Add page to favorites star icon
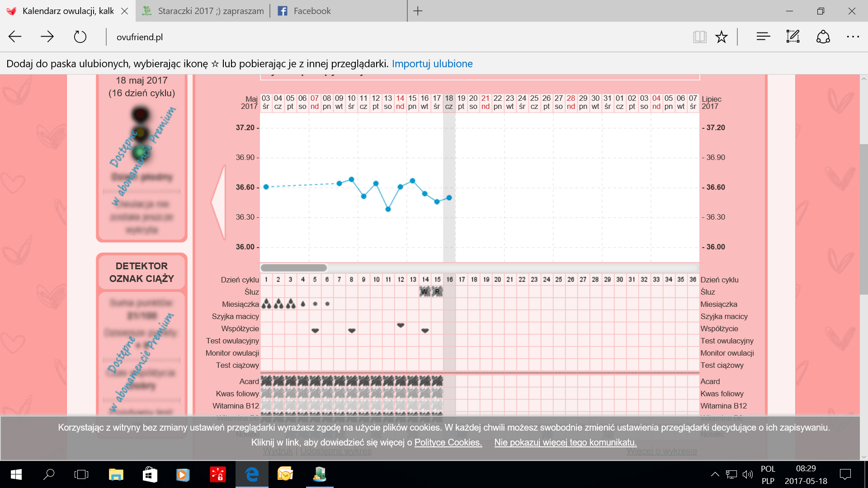This screenshot has width=868, height=488. point(722,37)
